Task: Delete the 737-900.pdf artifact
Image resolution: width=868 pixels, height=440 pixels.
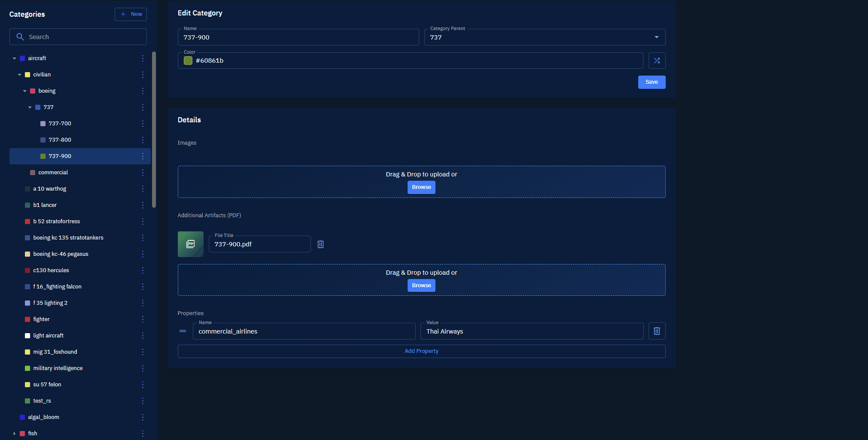Action: [320, 244]
